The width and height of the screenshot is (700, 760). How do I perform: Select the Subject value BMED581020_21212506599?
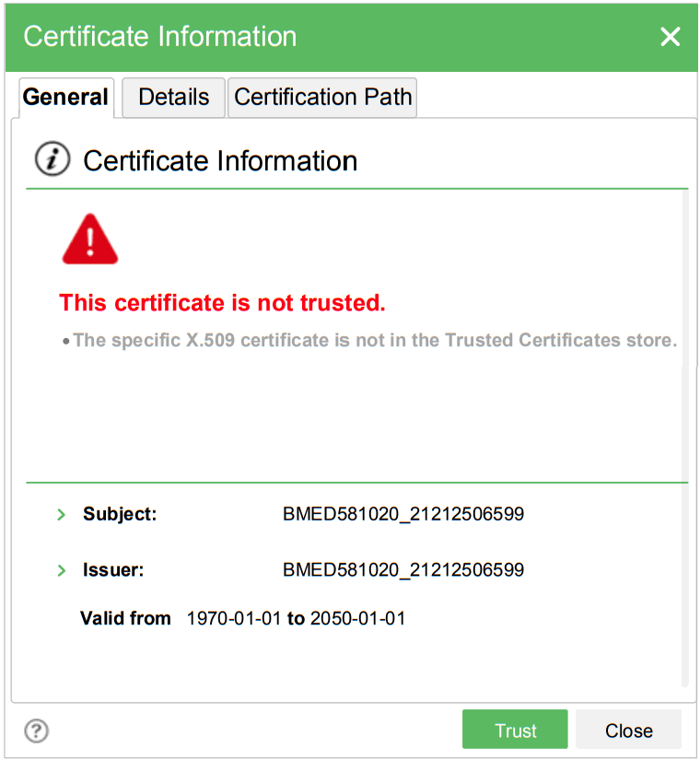[x=404, y=514]
